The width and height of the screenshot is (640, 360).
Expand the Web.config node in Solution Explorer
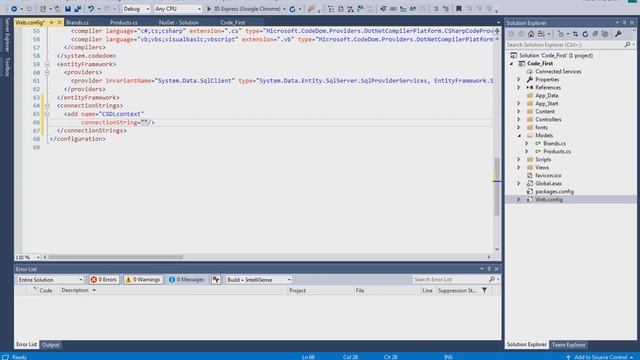click(x=519, y=200)
